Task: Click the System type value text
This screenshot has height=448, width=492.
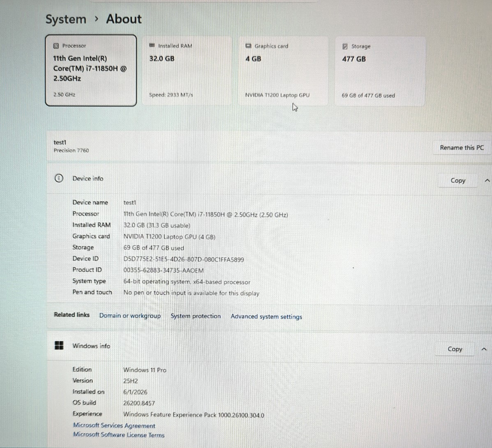Action: [187, 282]
